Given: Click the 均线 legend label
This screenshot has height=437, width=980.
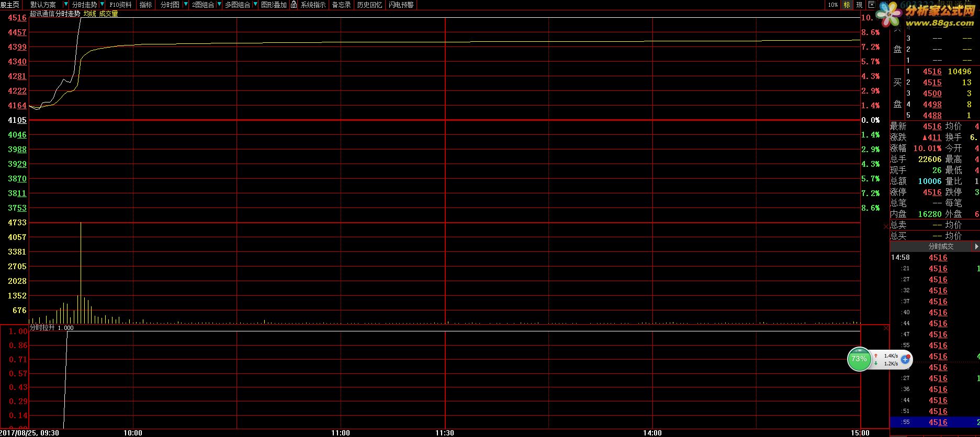Looking at the screenshot, I should pos(90,14).
